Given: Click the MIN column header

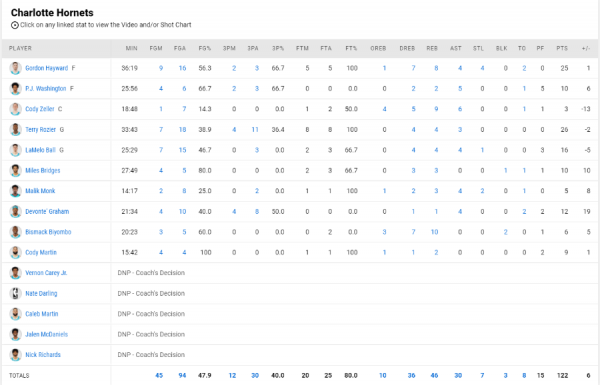Looking at the screenshot, I should pos(132,49).
